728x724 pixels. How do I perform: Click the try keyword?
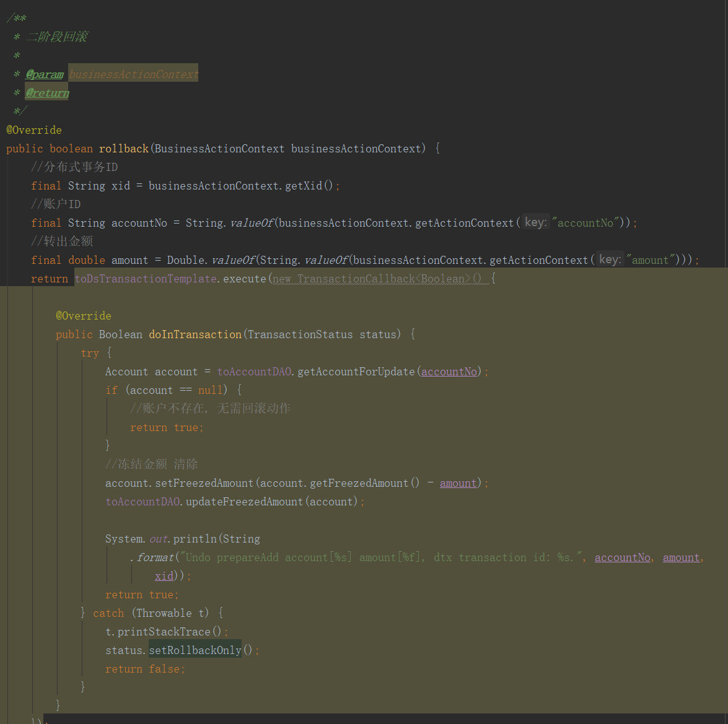click(90, 353)
